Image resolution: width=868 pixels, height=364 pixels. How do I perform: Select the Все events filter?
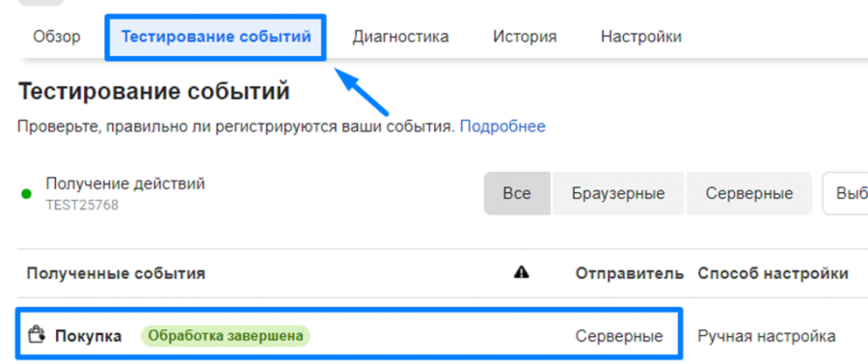click(517, 193)
